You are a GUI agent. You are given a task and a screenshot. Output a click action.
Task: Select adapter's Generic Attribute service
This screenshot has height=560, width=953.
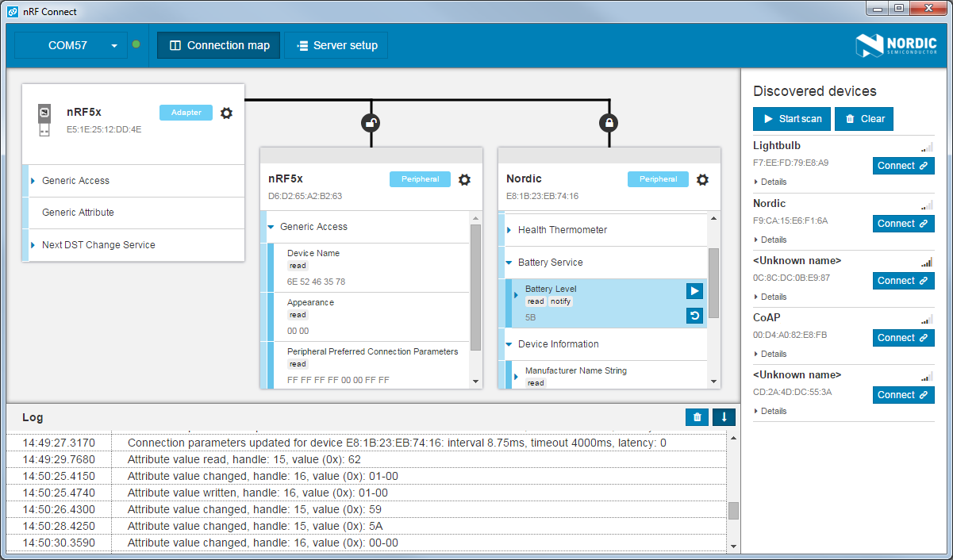[133, 213]
